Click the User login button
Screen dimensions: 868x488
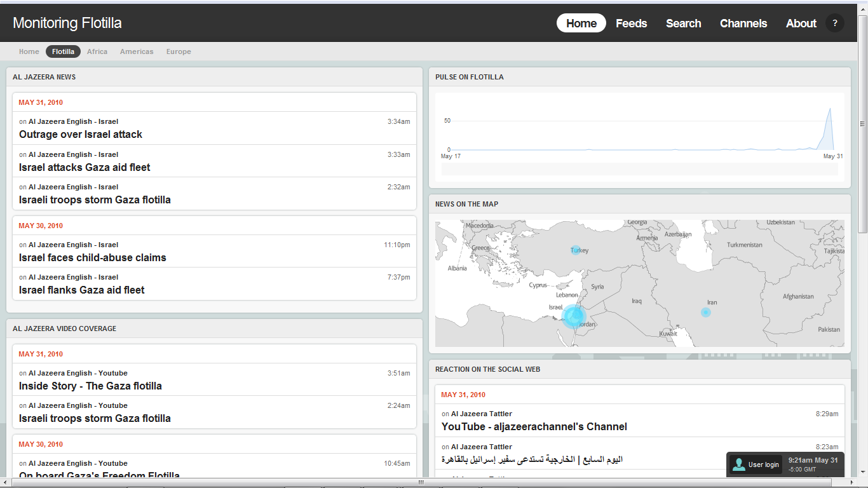pyautogui.click(x=755, y=464)
